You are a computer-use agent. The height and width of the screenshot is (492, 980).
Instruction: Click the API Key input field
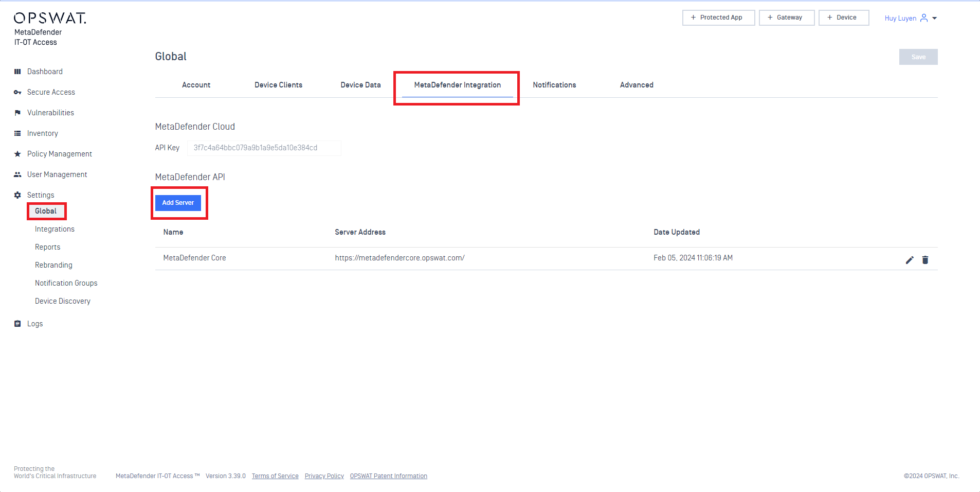[264, 148]
